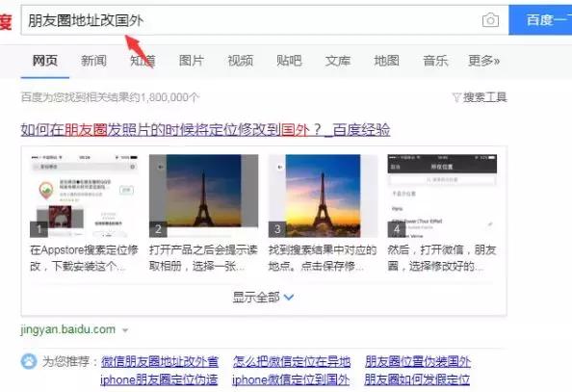
Task: Click the camera image search icon
Action: (490, 20)
